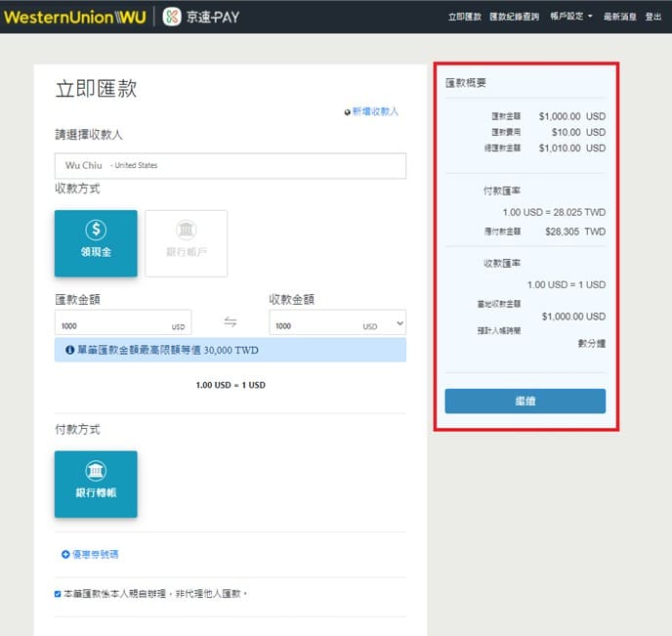Click the 優惠券號碼 coupon link
This screenshot has height=636, width=672.
tap(95, 555)
